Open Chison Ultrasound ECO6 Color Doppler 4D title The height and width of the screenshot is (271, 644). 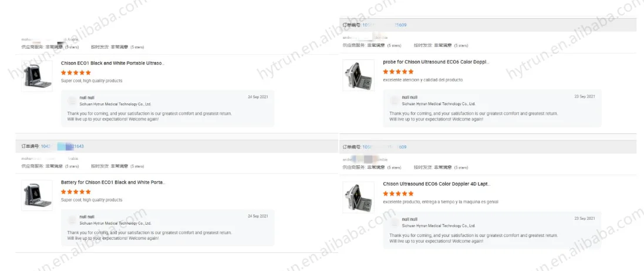point(437,184)
